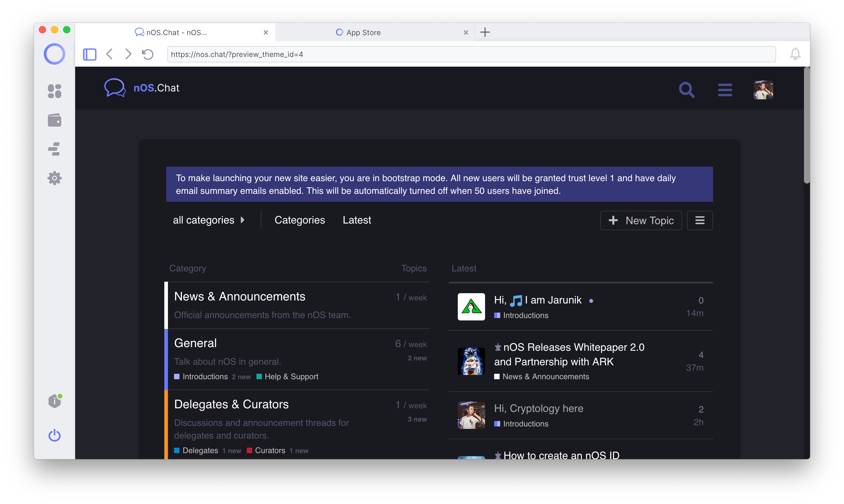This screenshot has width=844, height=504.
Task: Click the stacked bars exchange icon in sidebar
Action: [x=54, y=149]
